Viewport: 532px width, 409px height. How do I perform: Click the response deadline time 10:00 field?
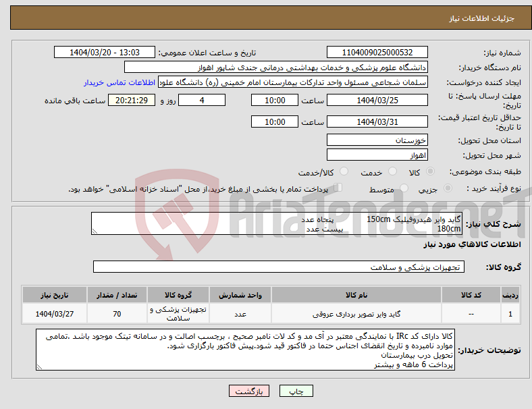(275, 100)
